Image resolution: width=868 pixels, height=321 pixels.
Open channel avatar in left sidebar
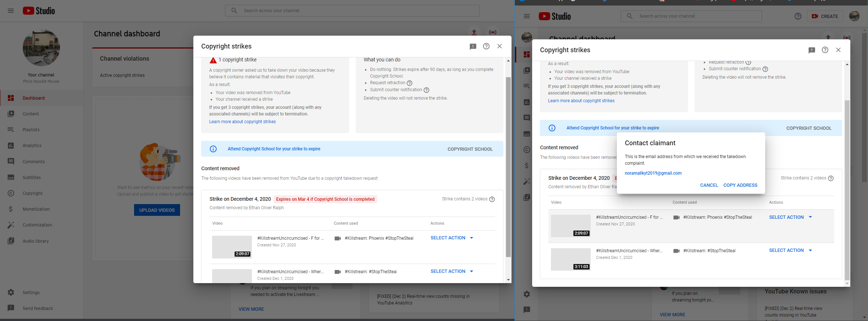[41, 48]
